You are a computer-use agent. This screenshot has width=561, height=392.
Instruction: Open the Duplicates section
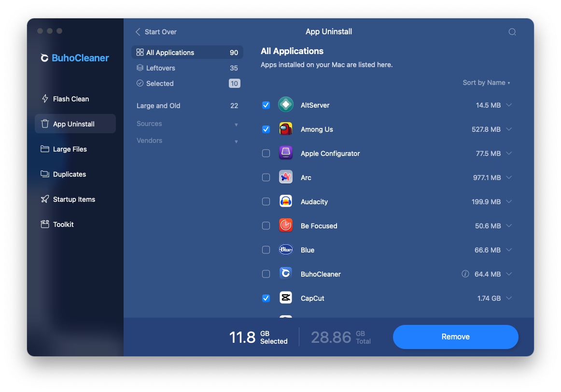tap(75, 174)
